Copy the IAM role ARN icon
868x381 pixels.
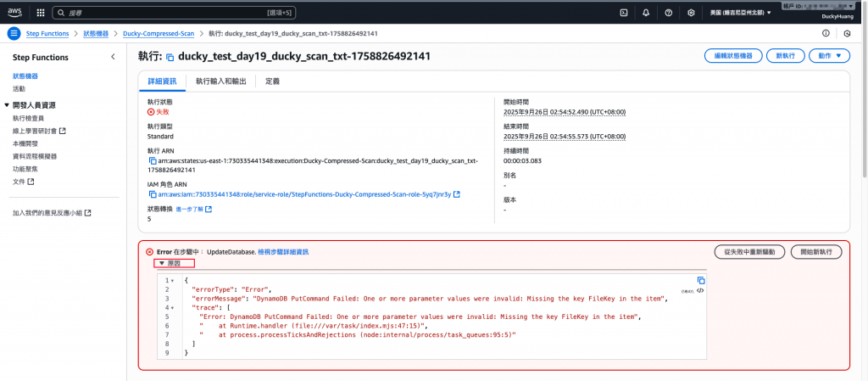(153, 194)
